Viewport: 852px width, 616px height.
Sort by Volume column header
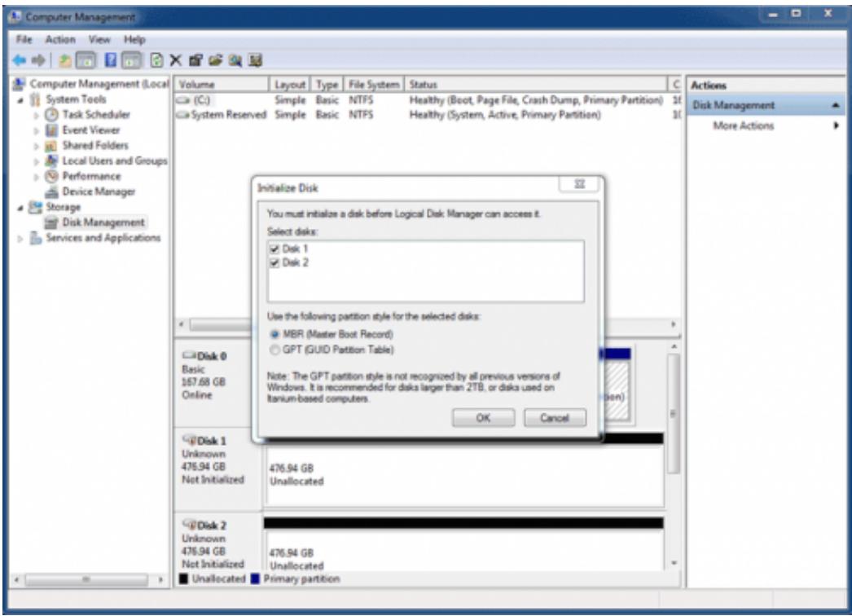[222, 84]
